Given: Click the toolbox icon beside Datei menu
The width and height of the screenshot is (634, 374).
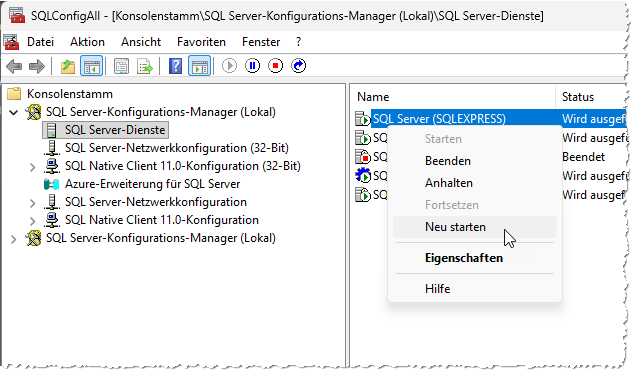Looking at the screenshot, I should tap(11, 42).
